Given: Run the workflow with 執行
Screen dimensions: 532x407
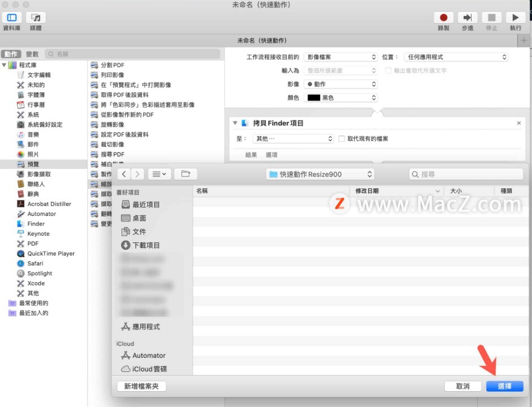Looking at the screenshot, I should 516,18.
